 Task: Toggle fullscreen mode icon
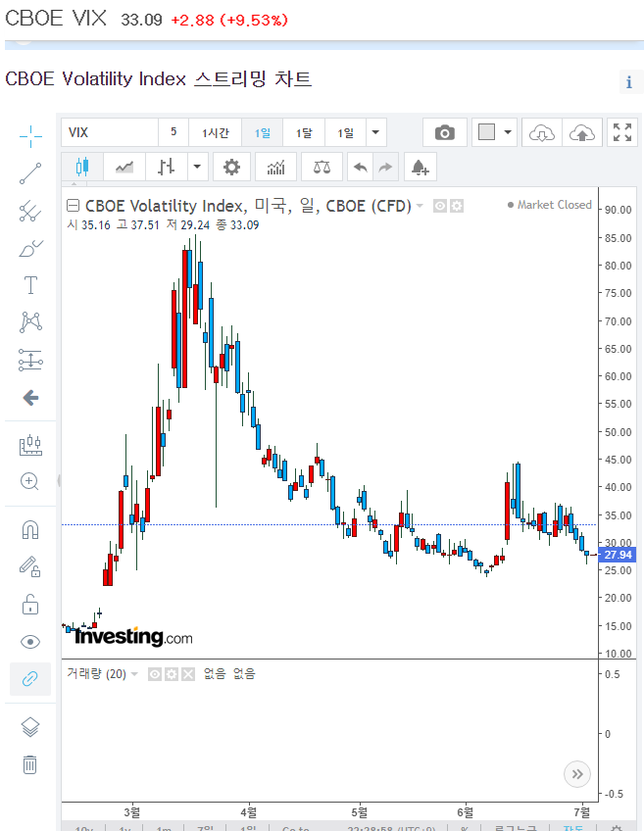[x=622, y=132]
